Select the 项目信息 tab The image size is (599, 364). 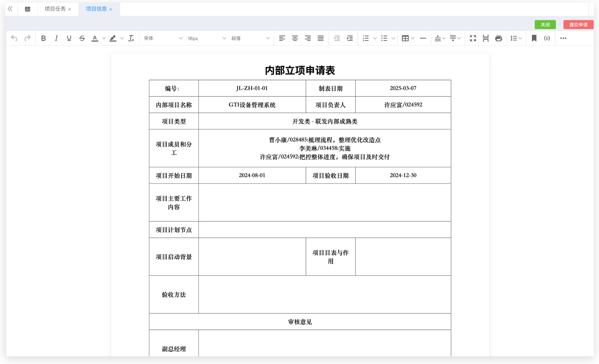coord(96,9)
